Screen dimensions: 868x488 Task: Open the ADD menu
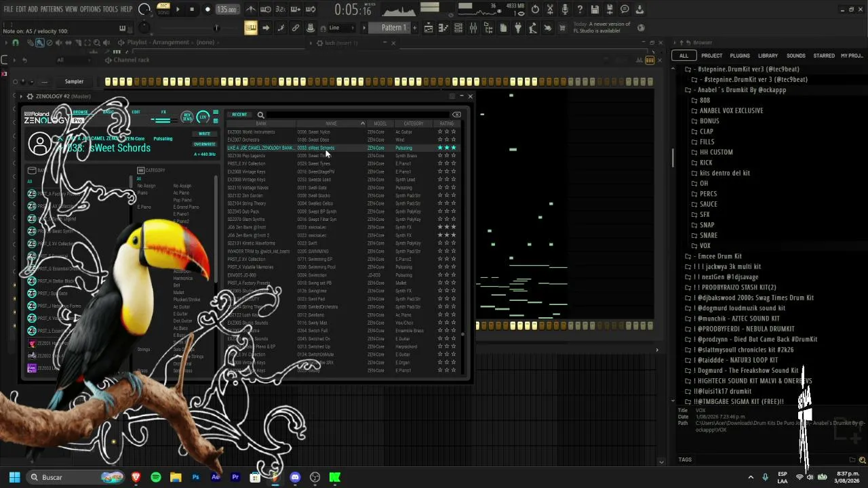click(33, 9)
